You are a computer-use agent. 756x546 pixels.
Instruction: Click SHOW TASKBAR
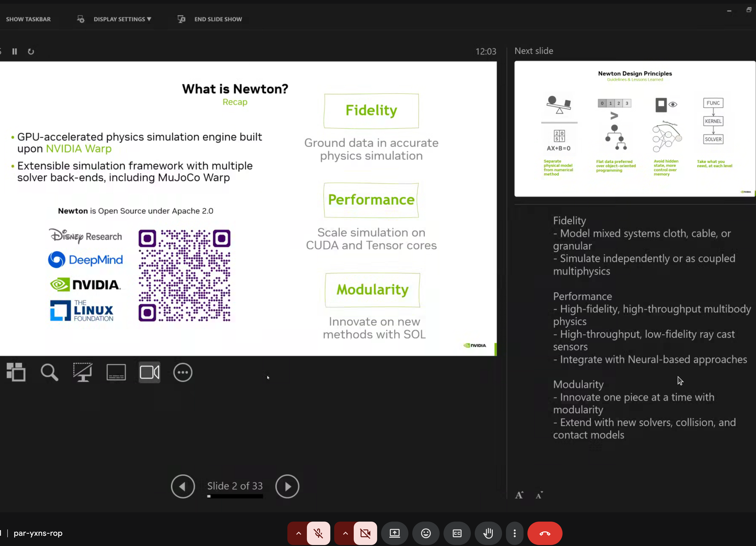(28, 19)
